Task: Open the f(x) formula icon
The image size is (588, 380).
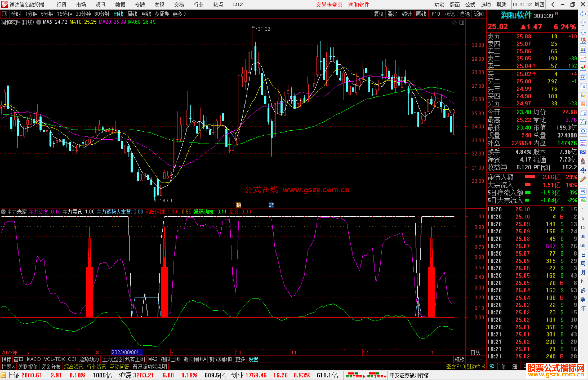Action: [583, 122]
